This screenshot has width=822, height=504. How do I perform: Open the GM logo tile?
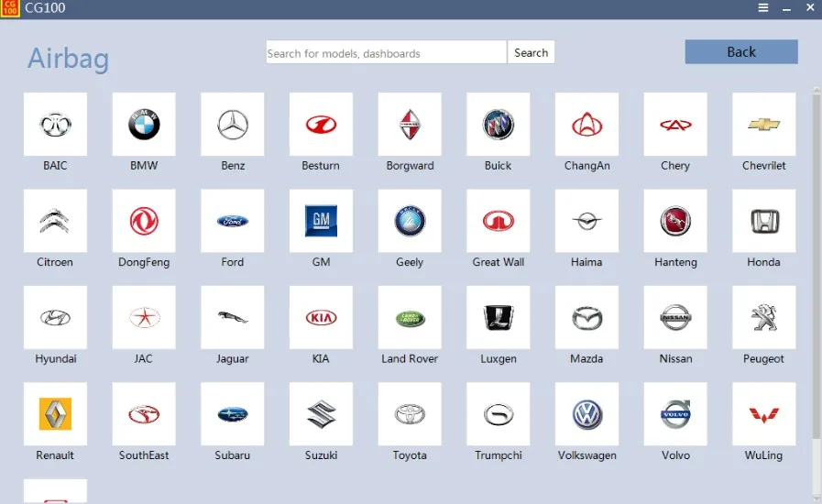[x=321, y=221]
